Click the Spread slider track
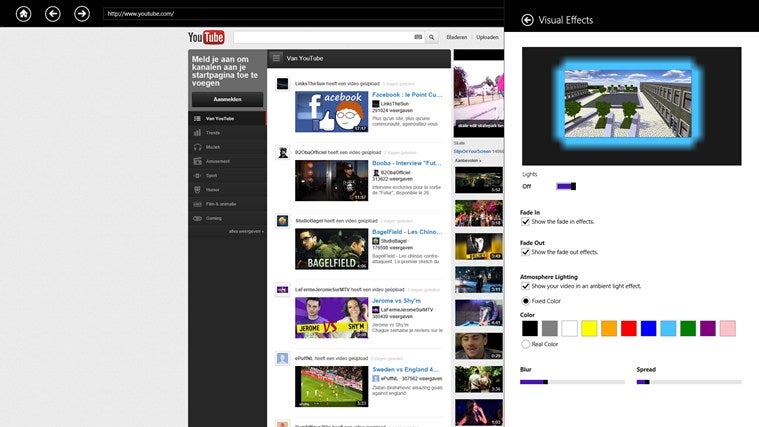This screenshot has height=427, width=759. click(689, 382)
